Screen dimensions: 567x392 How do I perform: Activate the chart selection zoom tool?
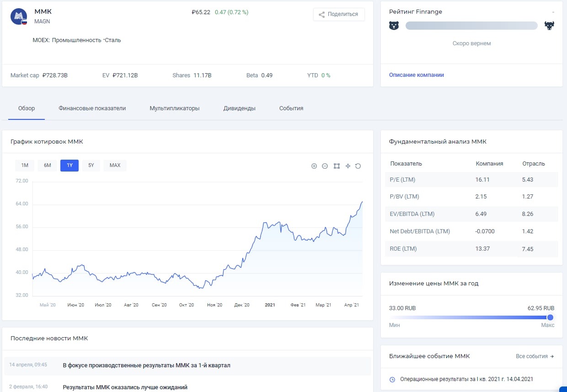[x=337, y=166]
